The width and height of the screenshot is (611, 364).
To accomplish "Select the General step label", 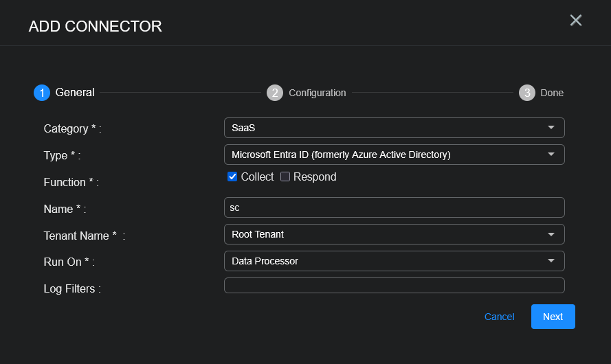I will (x=75, y=93).
